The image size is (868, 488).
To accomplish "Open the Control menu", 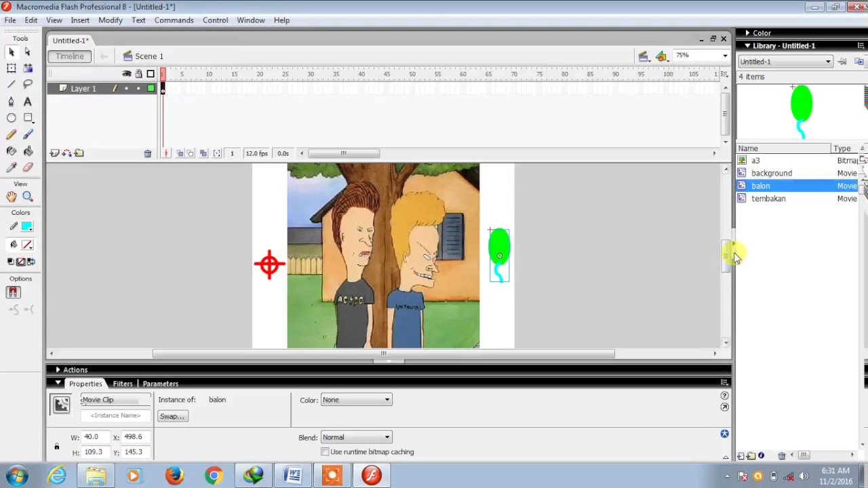I will (216, 20).
